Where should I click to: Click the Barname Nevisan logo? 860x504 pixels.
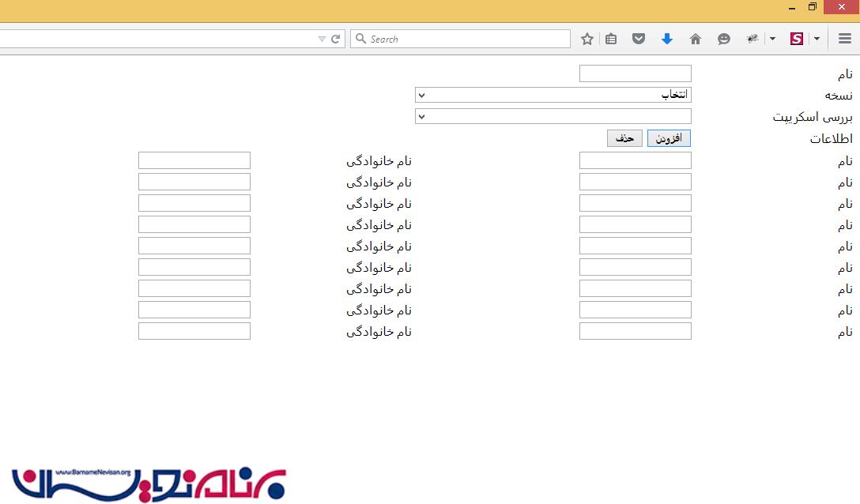point(148,483)
